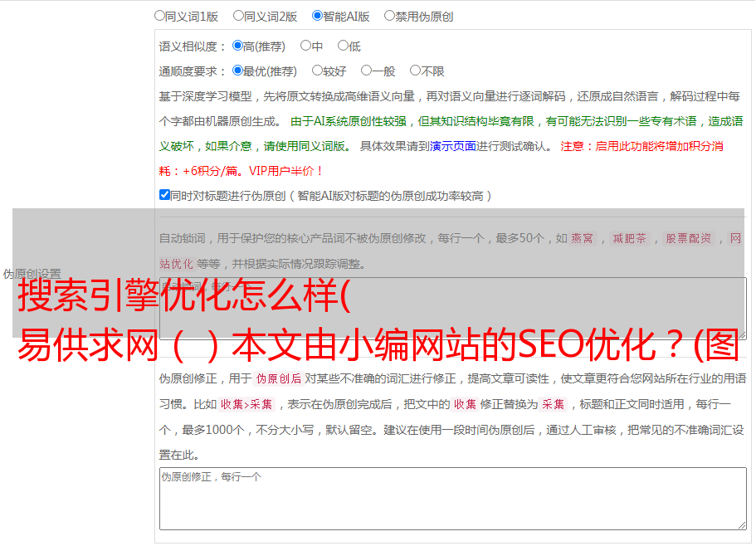This screenshot has width=756, height=546.
Task: Click the 伪原创设置 label
Action: [x=32, y=274]
